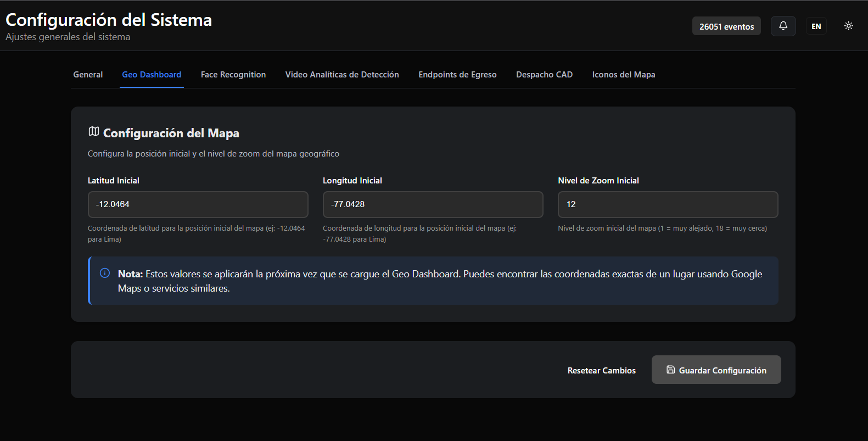The width and height of the screenshot is (868, 441).
Task: Click the save disk icon on Guardar button
Action: tap(671, 370)
